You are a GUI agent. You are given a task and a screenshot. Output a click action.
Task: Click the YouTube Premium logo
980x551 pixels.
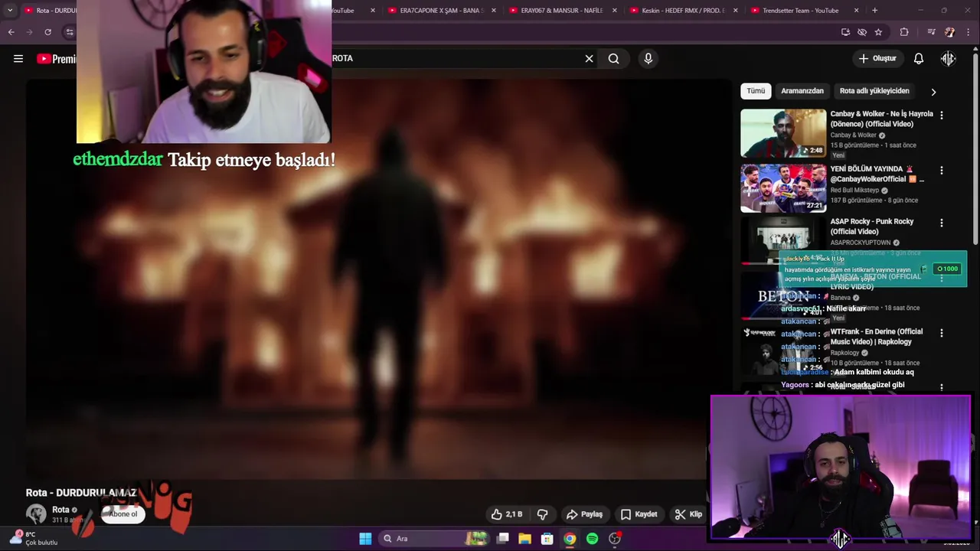(56, 59)
